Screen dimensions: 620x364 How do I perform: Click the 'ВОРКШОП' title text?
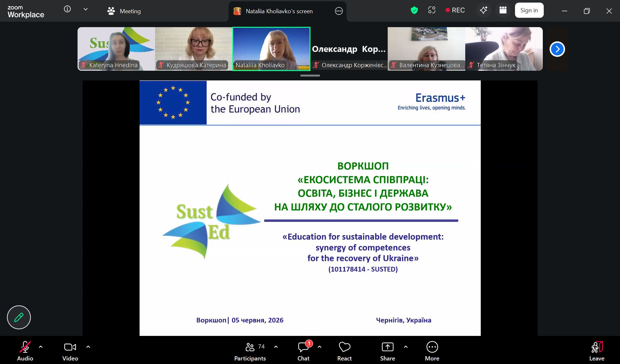coord(363,166)
